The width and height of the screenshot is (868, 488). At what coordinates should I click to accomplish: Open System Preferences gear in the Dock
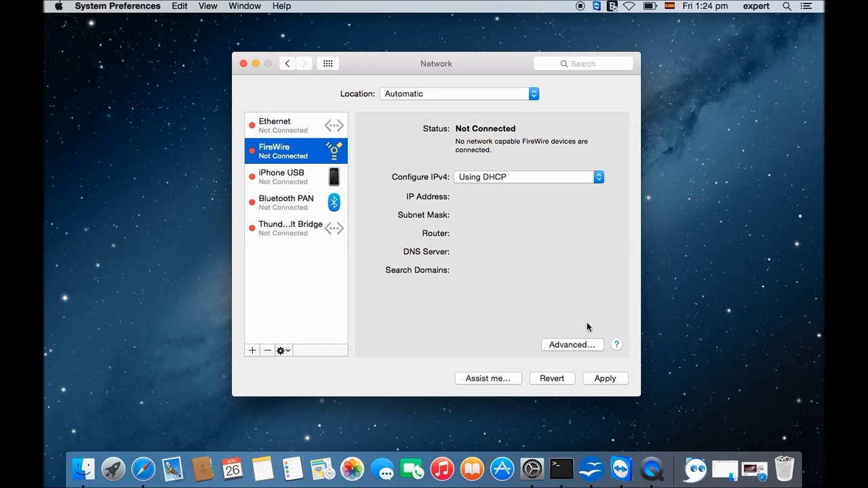532,468
